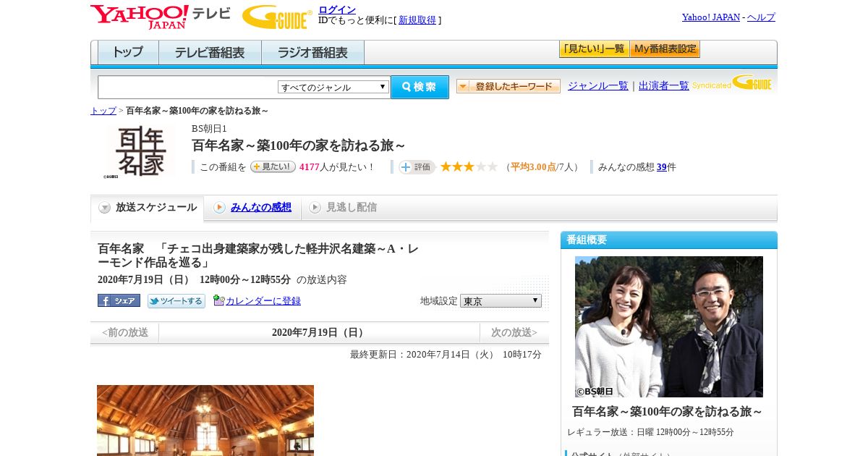Open the ジャンル一覧 link
The image size is (868, 456).
pos(597,85)
